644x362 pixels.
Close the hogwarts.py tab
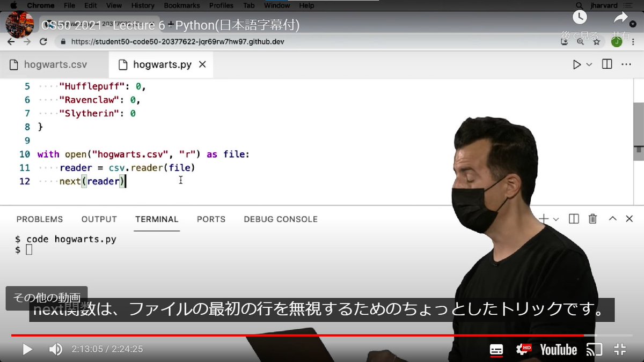click(x=202, y=64)
